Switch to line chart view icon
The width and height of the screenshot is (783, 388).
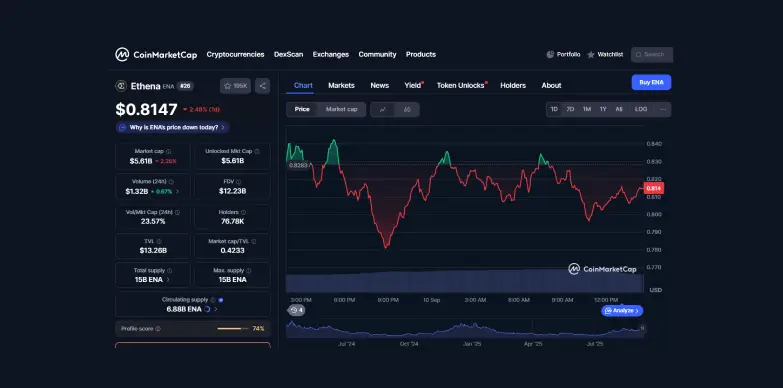pos(383,109)
